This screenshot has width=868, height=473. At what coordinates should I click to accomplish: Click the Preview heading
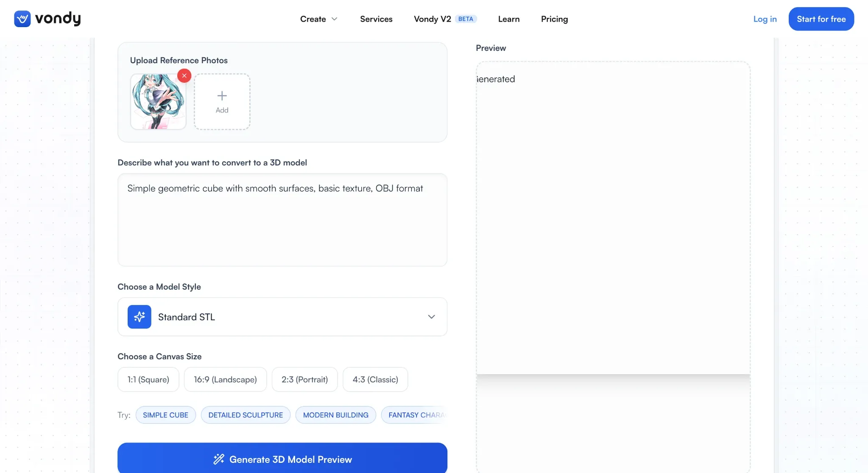491,48
